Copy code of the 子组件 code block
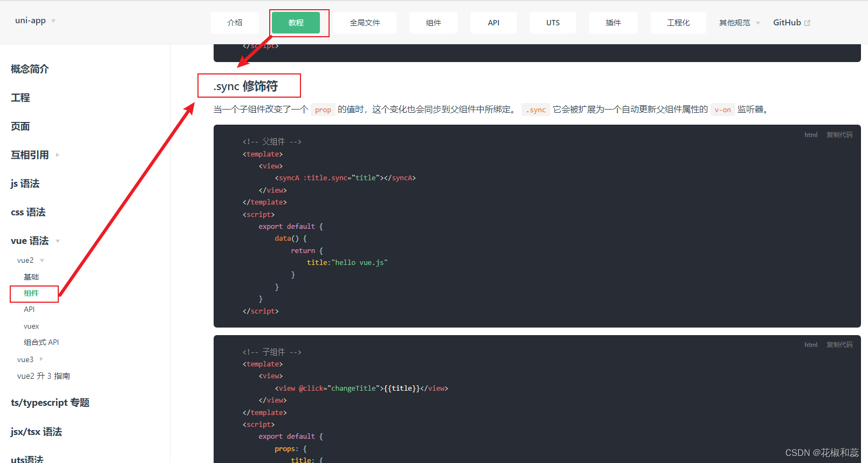Viewport: 868px width, 463px height. (839, 345)
